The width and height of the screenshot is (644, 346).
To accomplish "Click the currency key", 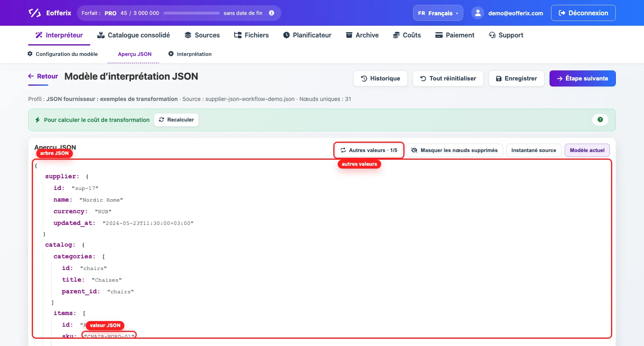I will pos(70,212).
